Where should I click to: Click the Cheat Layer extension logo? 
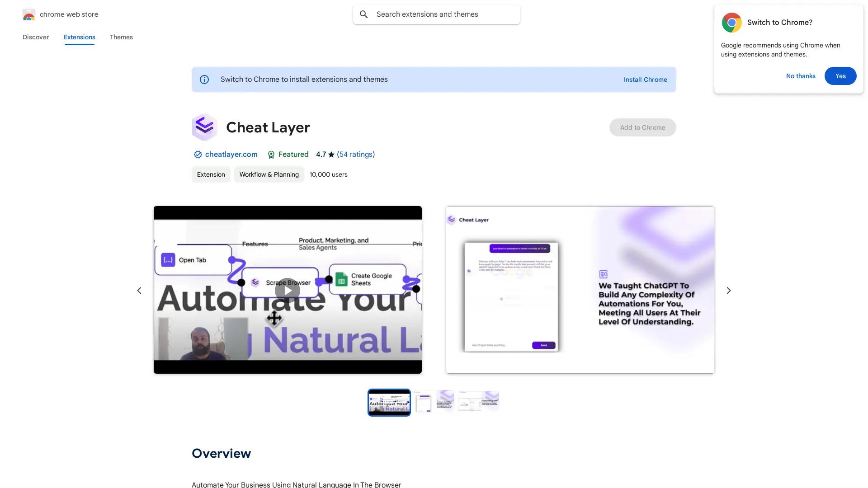click(204, 127)
